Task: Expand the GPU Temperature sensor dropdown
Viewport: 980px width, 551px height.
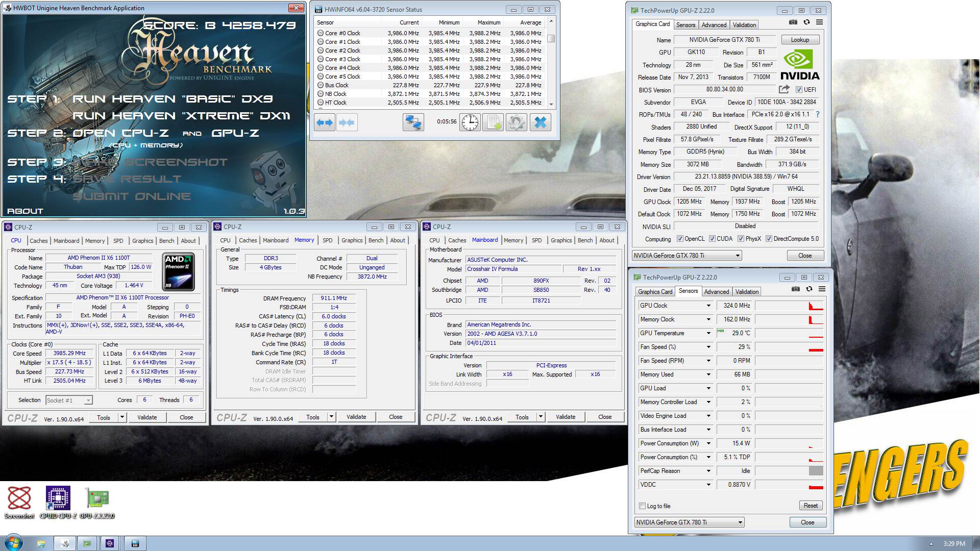Action: (708, 333)
